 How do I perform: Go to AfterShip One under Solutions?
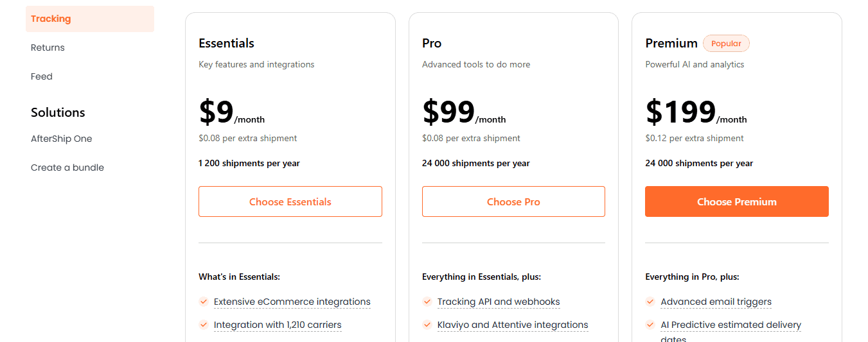pos(62,139)
